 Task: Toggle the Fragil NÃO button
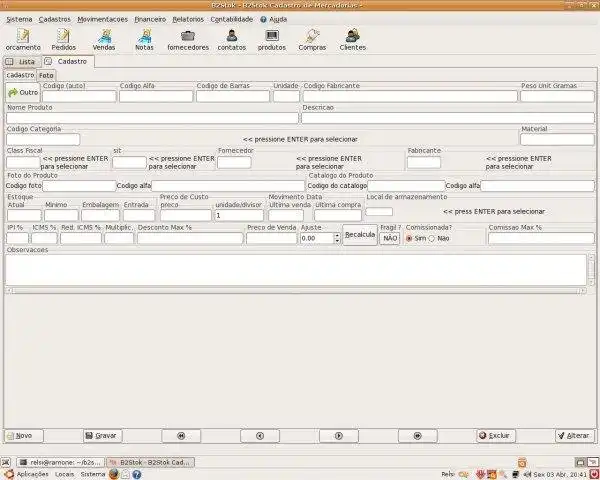(x=390, y=238)
